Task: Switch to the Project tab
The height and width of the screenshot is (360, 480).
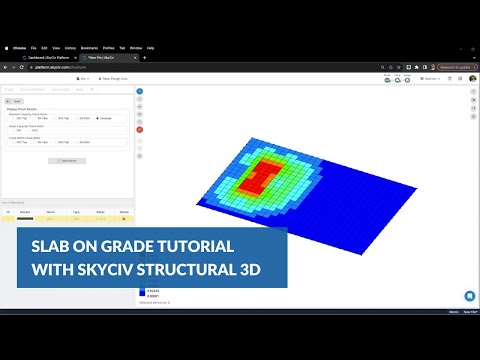Action: point(9,90)
